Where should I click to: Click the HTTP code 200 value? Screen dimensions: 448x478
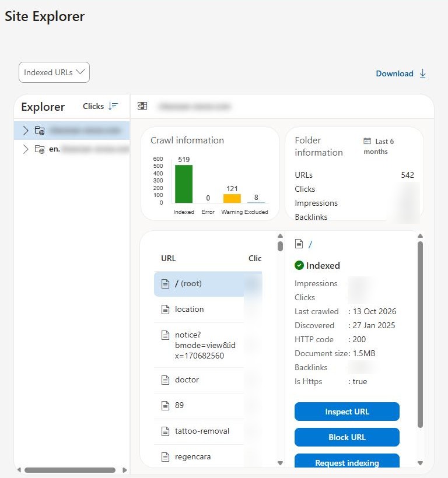(359, 339)
